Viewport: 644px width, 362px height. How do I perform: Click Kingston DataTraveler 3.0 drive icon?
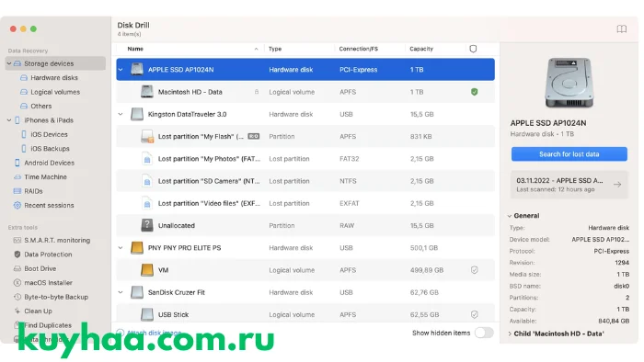[137, 114]
